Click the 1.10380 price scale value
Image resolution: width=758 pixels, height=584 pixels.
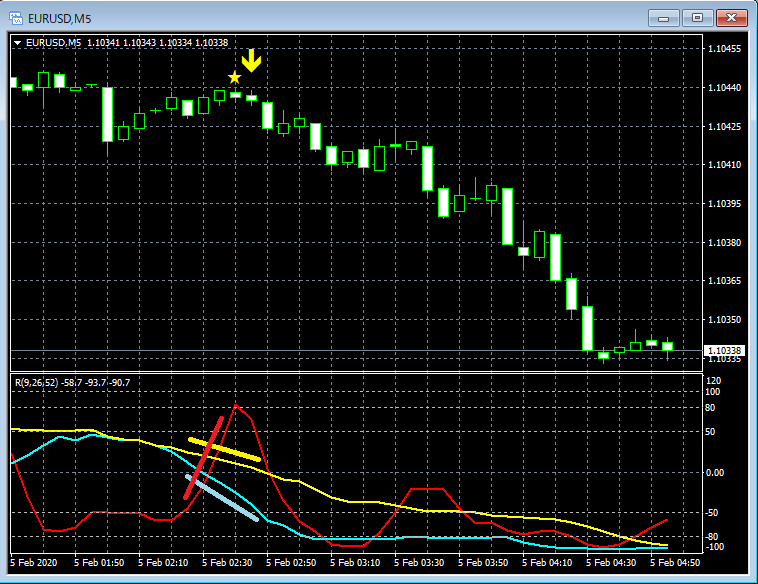point(724,243)
